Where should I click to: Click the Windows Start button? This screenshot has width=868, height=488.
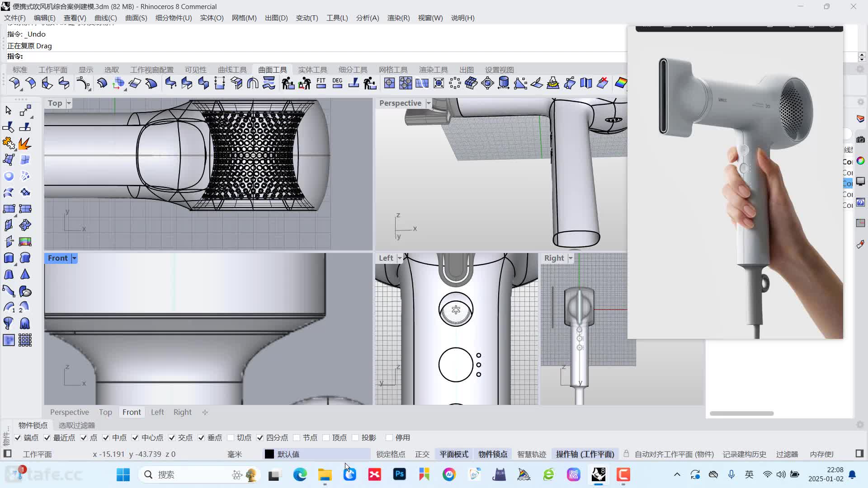tap(123, 474)
